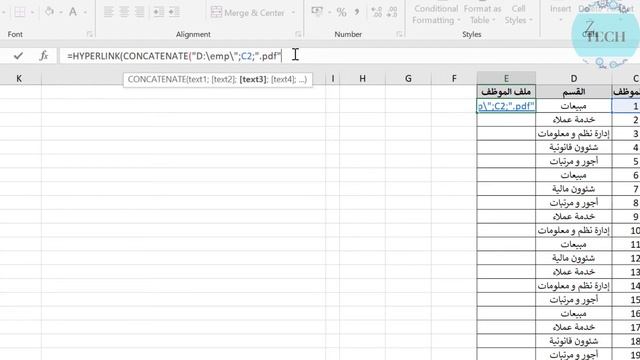Select column H header
This screenshot has width=640, height=360.
point(362,78)
